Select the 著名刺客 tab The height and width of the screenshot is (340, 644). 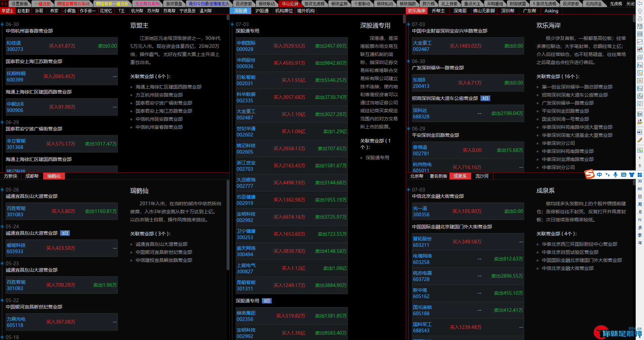(x=438, y=176)
